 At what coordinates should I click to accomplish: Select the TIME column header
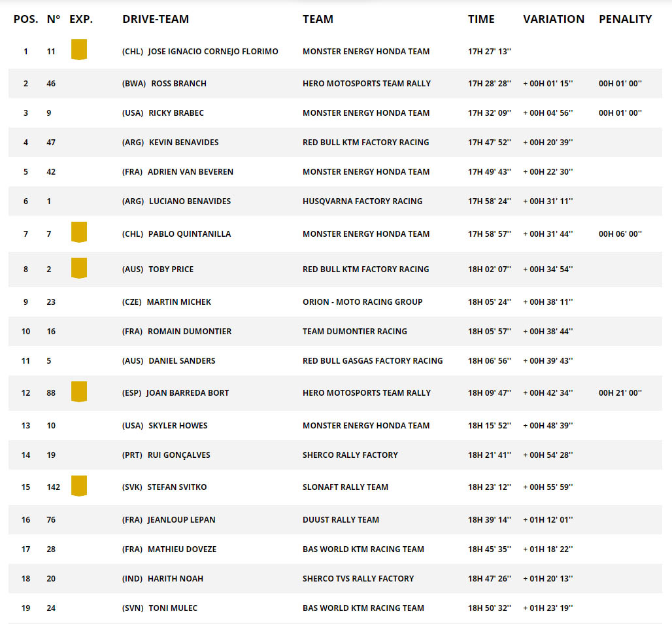481,19
